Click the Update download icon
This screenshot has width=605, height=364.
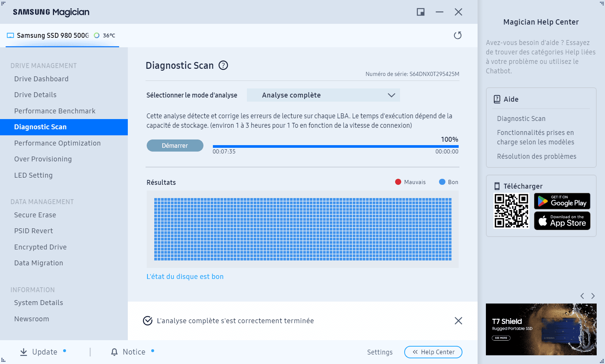click(23, 352)
